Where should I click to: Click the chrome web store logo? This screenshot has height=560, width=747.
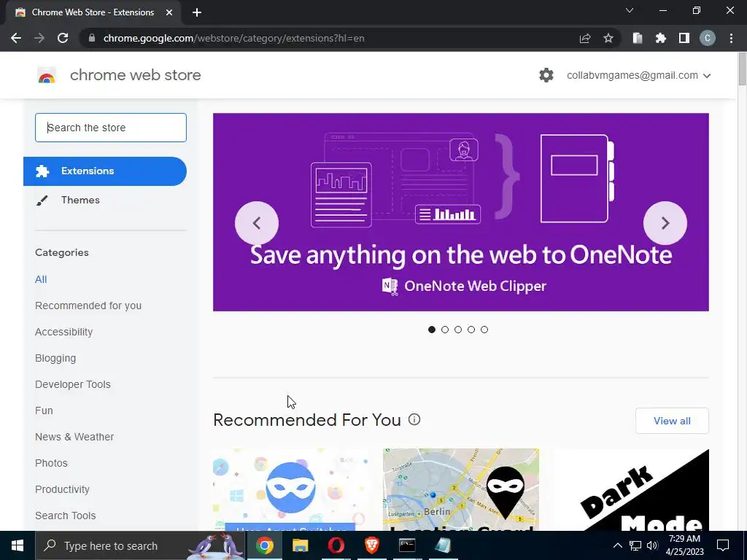47,75
